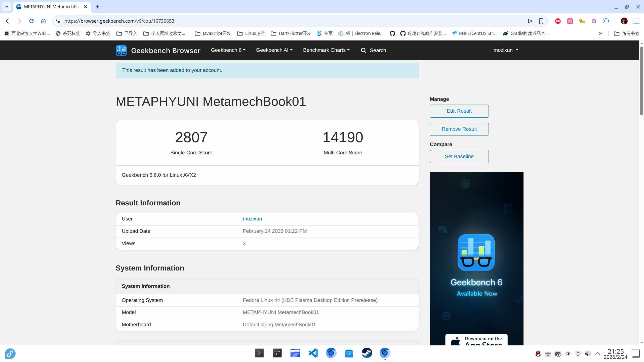Click the page vertical scrollbar thumb
Image resolution: width=644 pixels, height=362 pixels.
tap(641, 80)
